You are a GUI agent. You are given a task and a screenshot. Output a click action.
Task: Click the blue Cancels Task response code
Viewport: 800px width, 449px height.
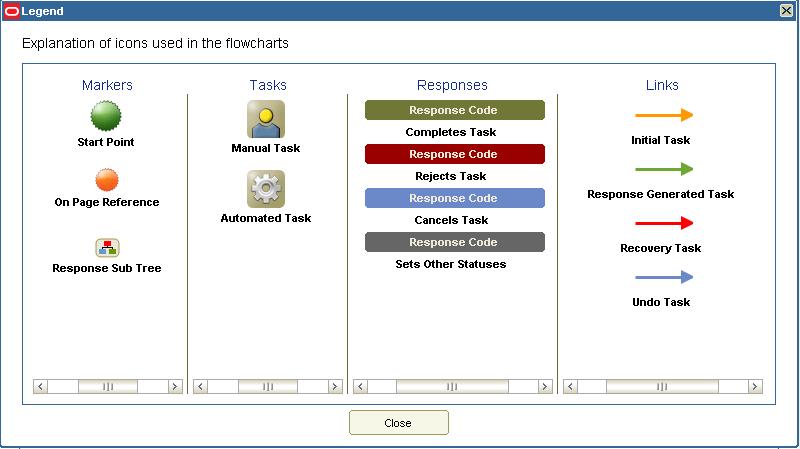pos(455,198)
